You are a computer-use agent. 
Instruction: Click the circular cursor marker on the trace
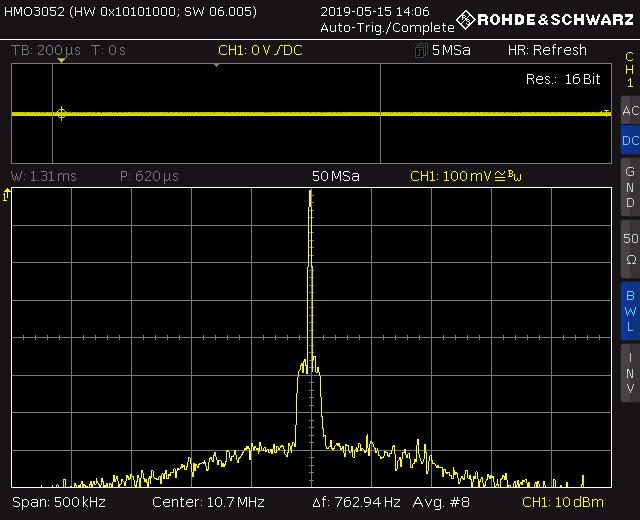61,114
